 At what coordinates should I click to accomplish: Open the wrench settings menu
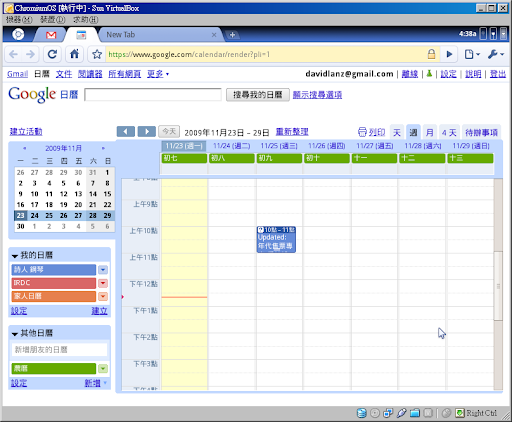tap(496, 54)
